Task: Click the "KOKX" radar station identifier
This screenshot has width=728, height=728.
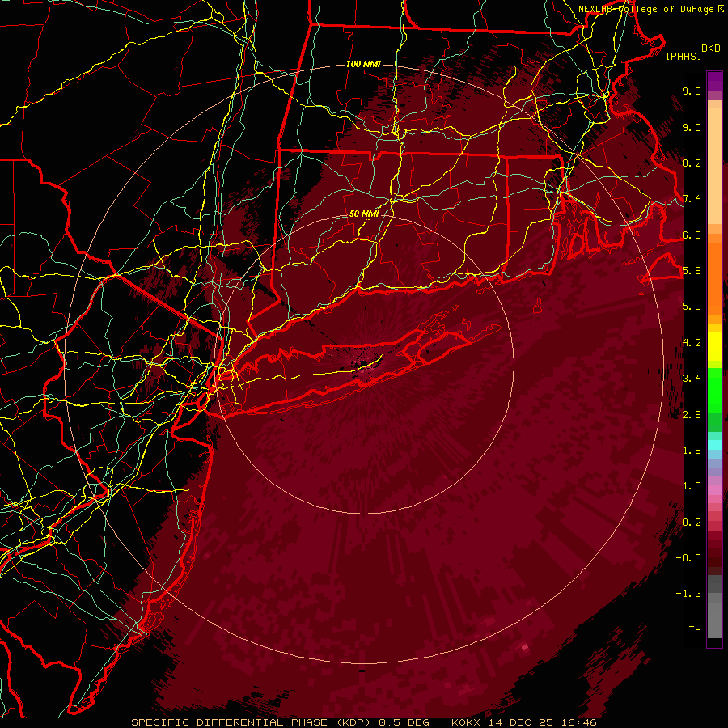Action: (x=467, y=722)
